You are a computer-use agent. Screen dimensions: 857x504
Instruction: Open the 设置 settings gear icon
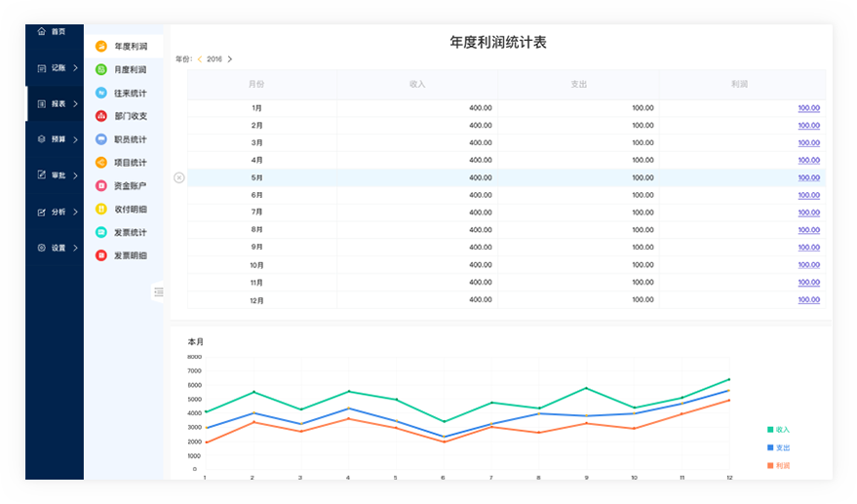pyautogui.click(x=42, y=248)
